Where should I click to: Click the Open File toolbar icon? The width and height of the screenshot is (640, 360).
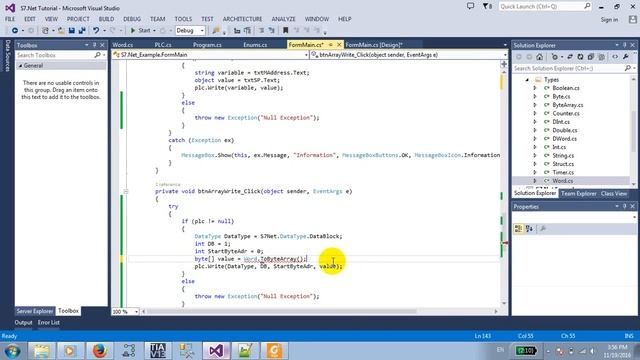tap(61, 31)
